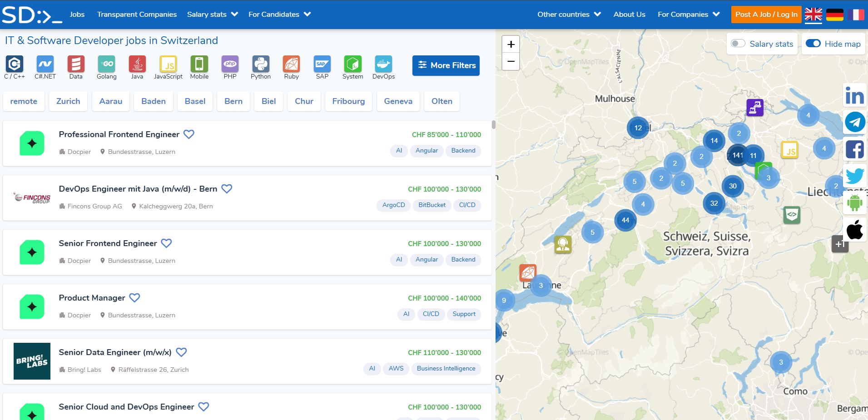This screenshot has height=420, width=868.
Task: Filter by Fribourg location
Action: pos(348,101)
